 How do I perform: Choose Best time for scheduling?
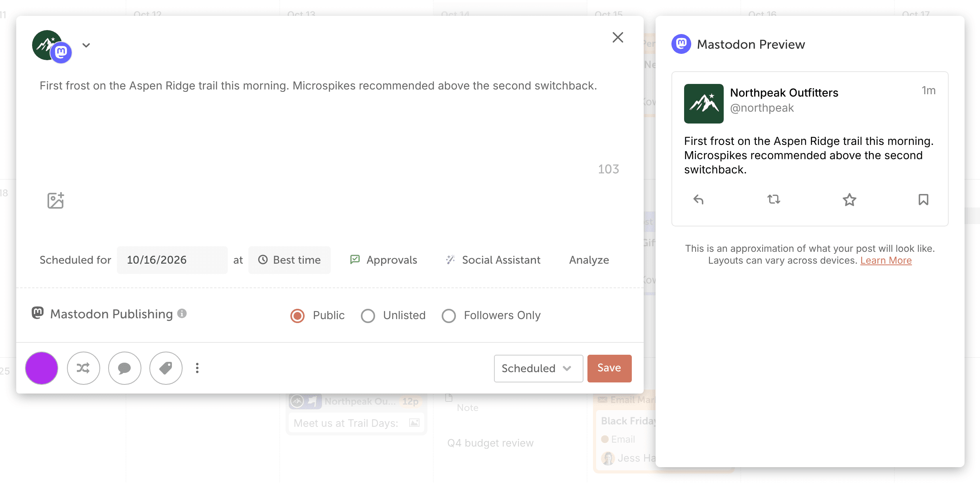point(290,260)
